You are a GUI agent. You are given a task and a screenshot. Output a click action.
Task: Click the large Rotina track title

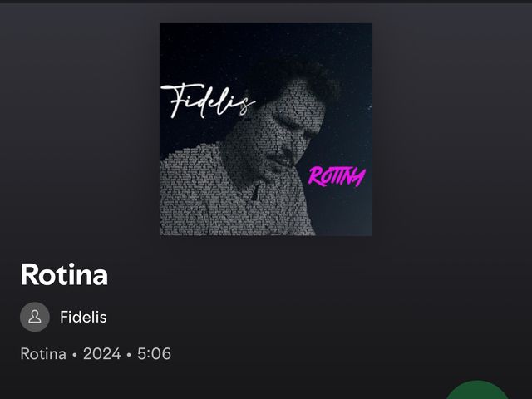pyautogui.click(x=64, y=274)
